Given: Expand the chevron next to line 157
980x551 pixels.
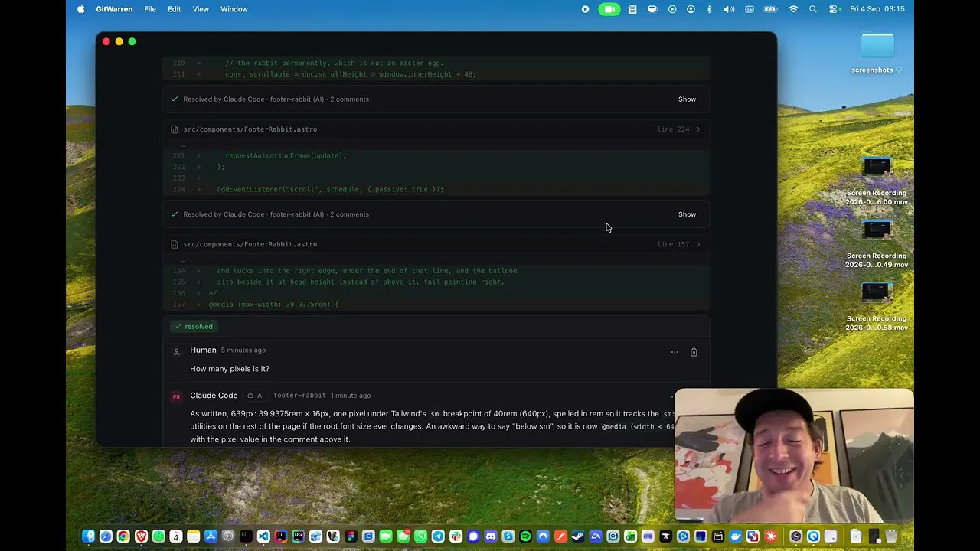Looking at the screenshot, I should click(697, 244).
